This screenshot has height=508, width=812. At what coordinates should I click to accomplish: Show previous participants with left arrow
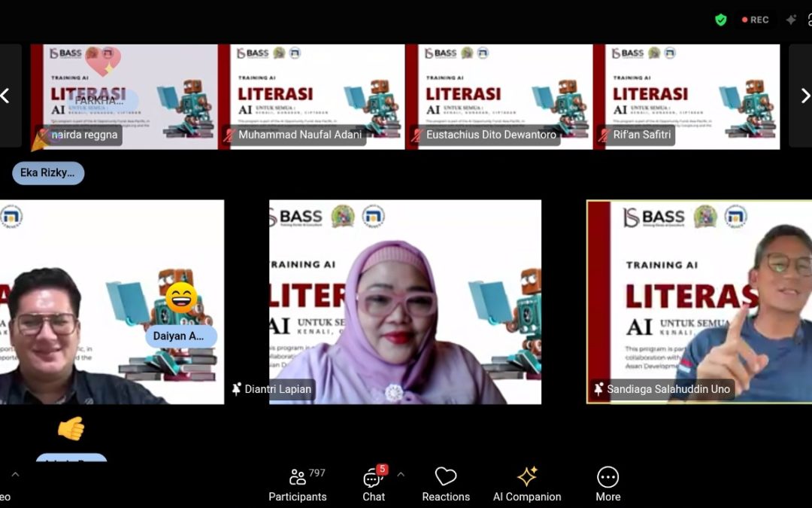[5, 96]
